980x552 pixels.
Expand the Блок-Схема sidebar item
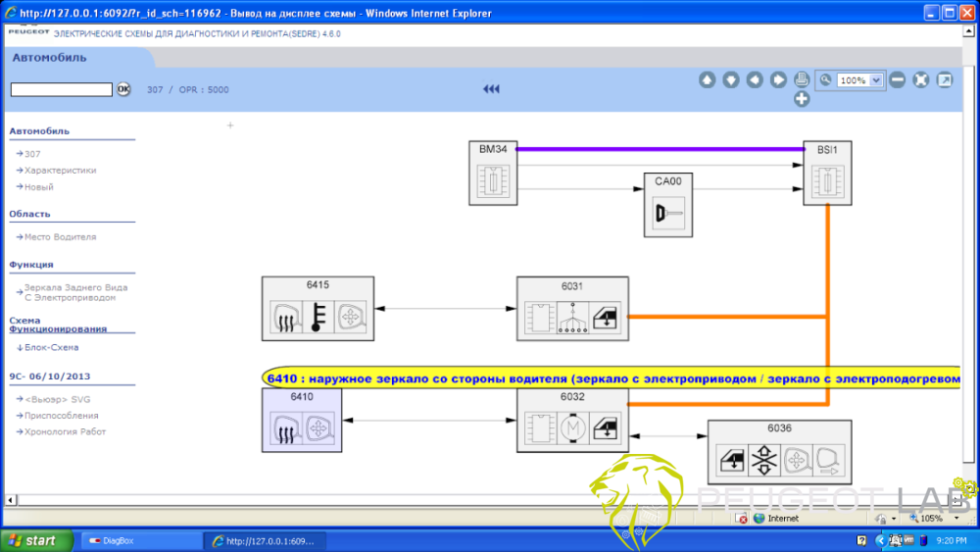pos(51,347)
